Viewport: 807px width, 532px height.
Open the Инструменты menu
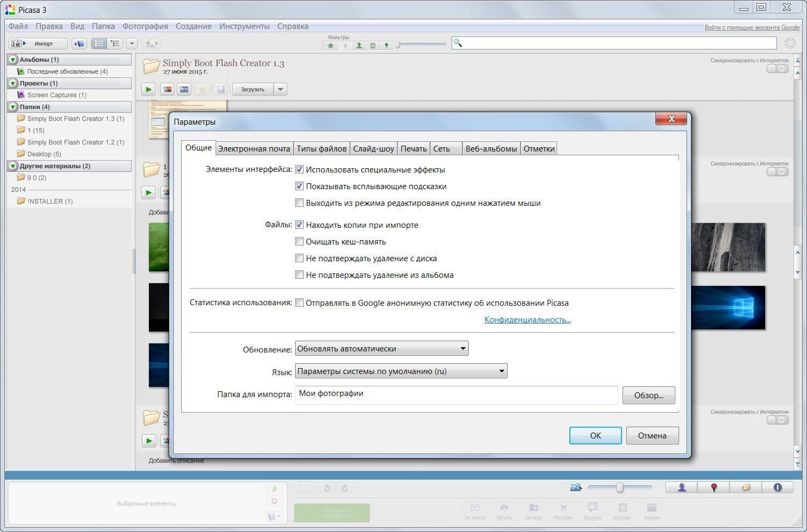click(x=245, y=26)
